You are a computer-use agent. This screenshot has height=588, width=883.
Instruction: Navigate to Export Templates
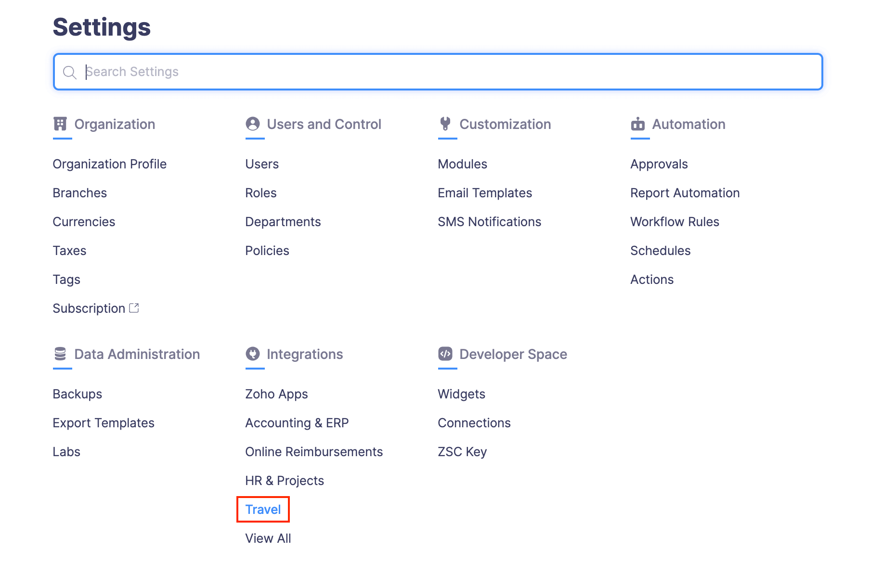coord(104,423)
